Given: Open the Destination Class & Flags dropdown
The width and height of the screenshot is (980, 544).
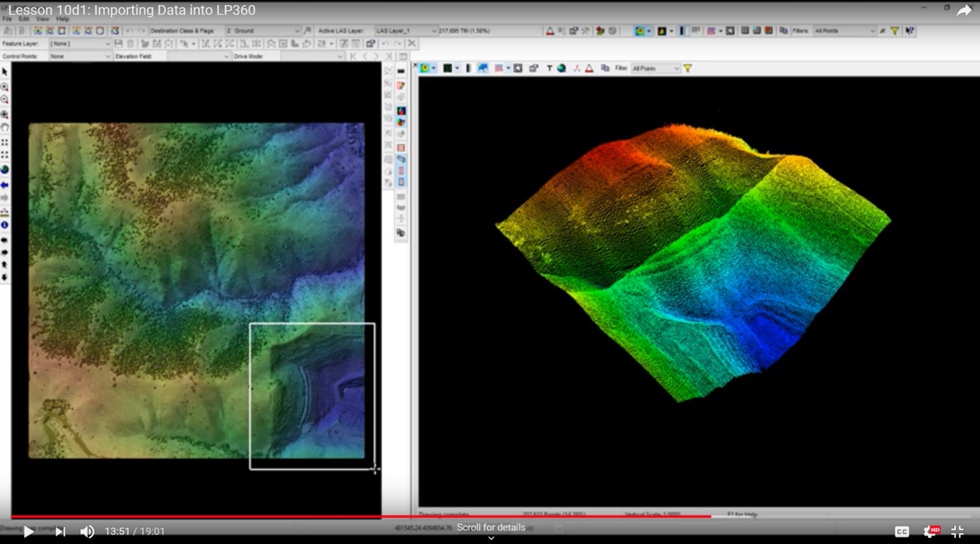Looking at the screenshot, I should click(x=263, y=31).
